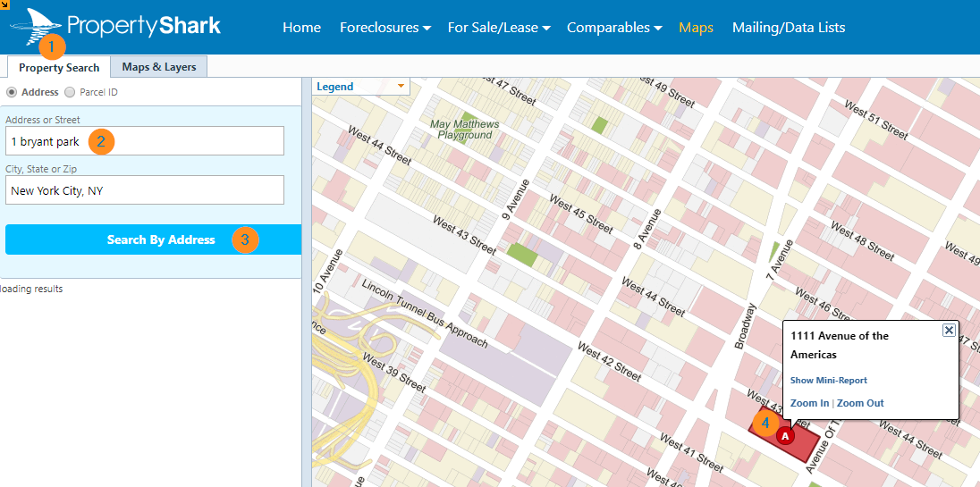Click the Search By Address button

153,239
